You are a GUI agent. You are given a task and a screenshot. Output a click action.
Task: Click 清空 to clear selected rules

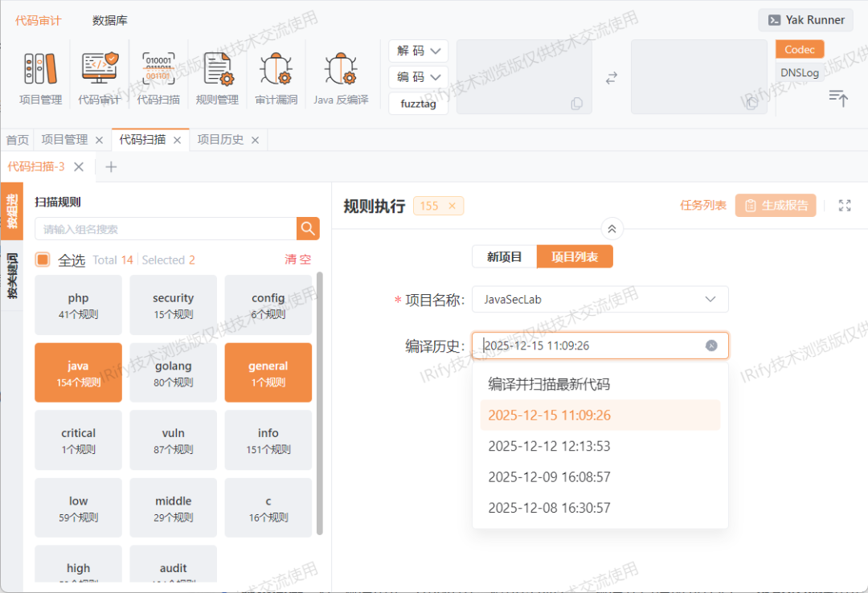298,260
